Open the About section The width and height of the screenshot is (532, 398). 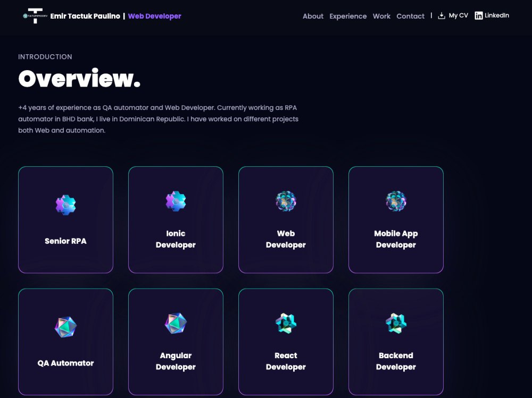[x=313, y=16]
